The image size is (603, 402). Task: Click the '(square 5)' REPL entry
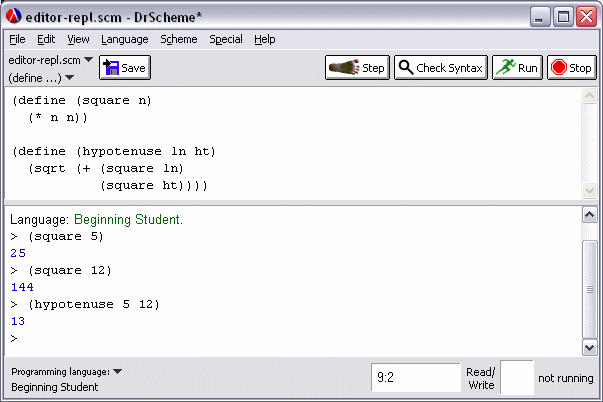(66, 236)
